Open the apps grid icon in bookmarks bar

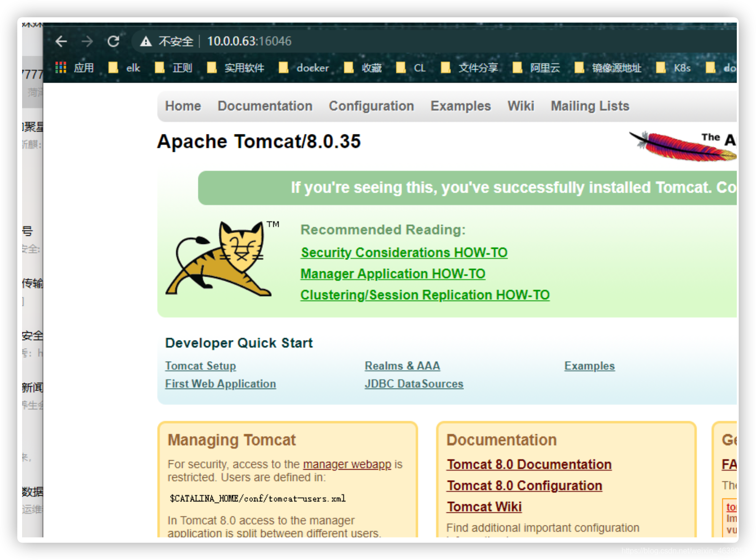point(61,68)
